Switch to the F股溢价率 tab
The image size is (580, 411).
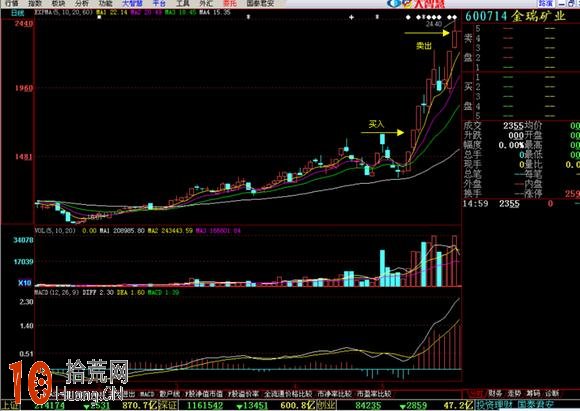(243, 394)
